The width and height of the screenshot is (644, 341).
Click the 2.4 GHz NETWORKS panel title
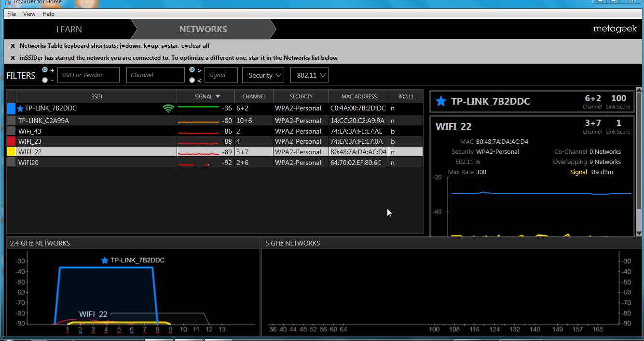(40, 243)
